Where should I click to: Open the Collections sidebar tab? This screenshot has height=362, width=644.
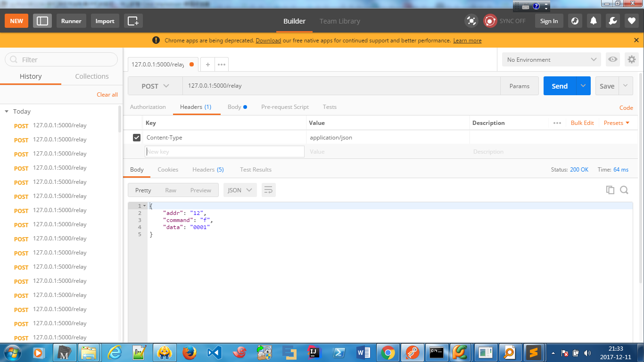pyautogui.click(x=92, y=76)
